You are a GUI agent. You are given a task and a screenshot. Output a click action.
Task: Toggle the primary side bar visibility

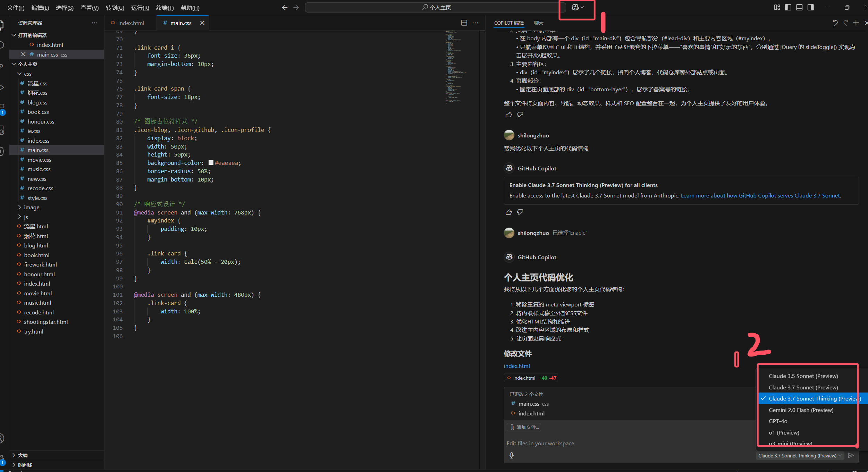point(788,7)
